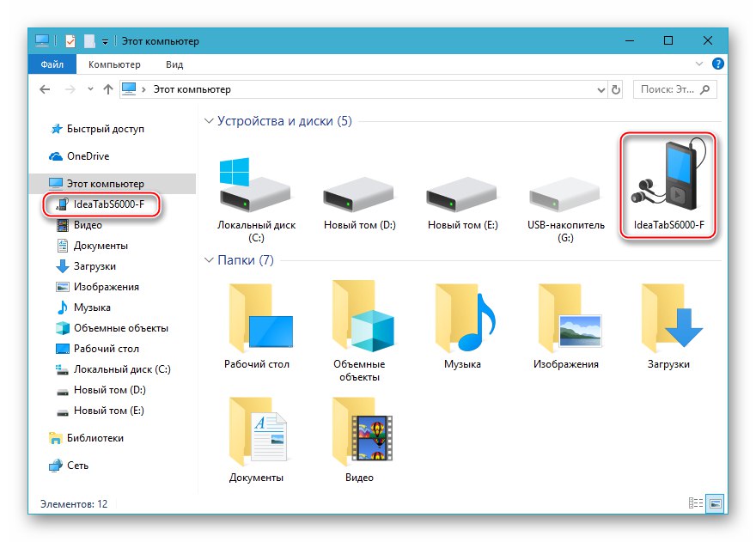This screenshot has height=542, width=756.
Task: Collapse the Папки group
Action: coord(209,260)
